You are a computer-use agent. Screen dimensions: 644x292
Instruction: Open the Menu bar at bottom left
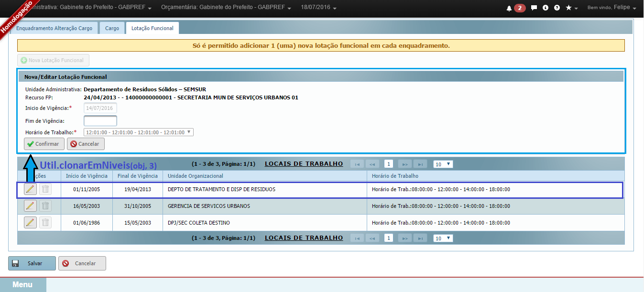coord(22,284)
